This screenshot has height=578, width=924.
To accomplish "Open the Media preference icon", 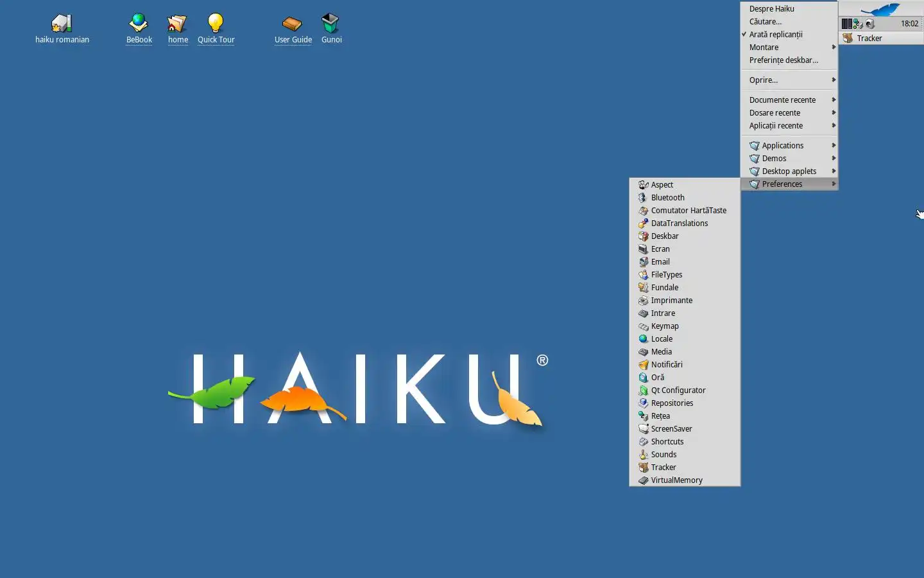I will pos(643,352).
